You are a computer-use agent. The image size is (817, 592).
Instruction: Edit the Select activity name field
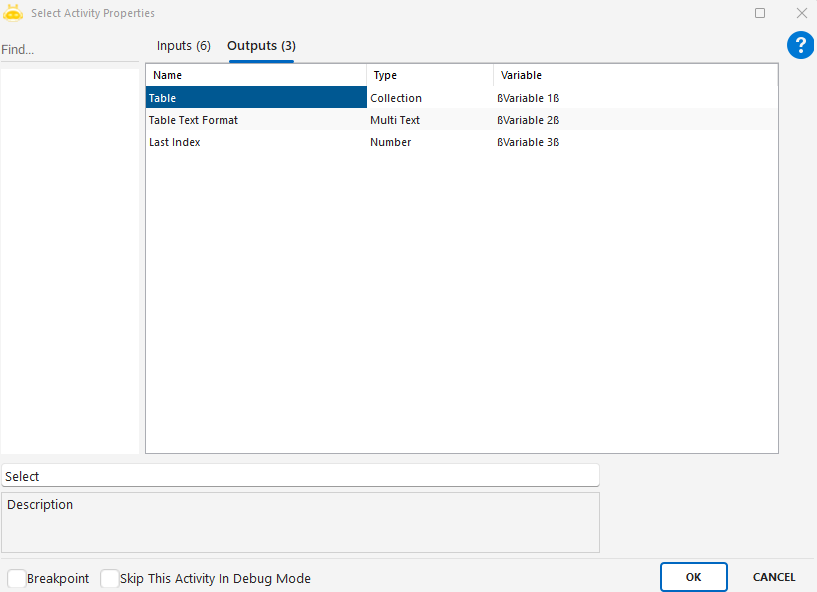(300, 476)
